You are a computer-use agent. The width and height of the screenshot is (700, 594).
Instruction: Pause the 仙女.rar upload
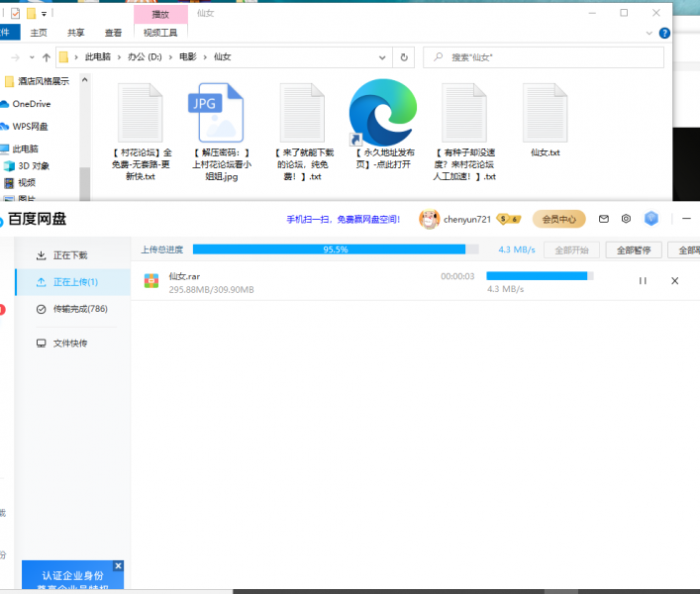click(x=643, y=281)
